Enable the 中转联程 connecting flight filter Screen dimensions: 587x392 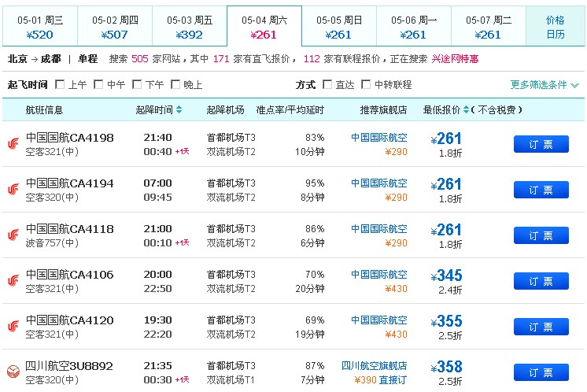click(366, 84)
